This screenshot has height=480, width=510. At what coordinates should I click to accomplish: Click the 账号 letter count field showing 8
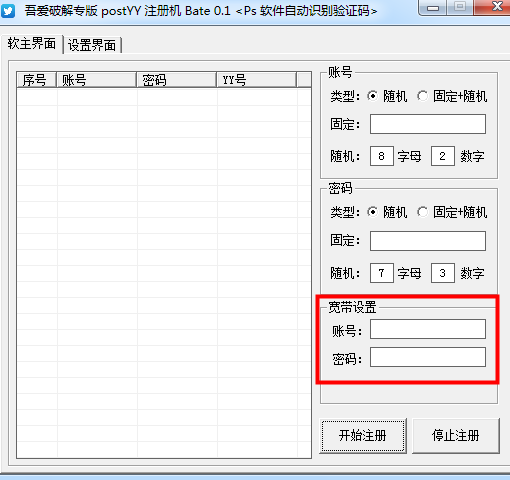382,156
